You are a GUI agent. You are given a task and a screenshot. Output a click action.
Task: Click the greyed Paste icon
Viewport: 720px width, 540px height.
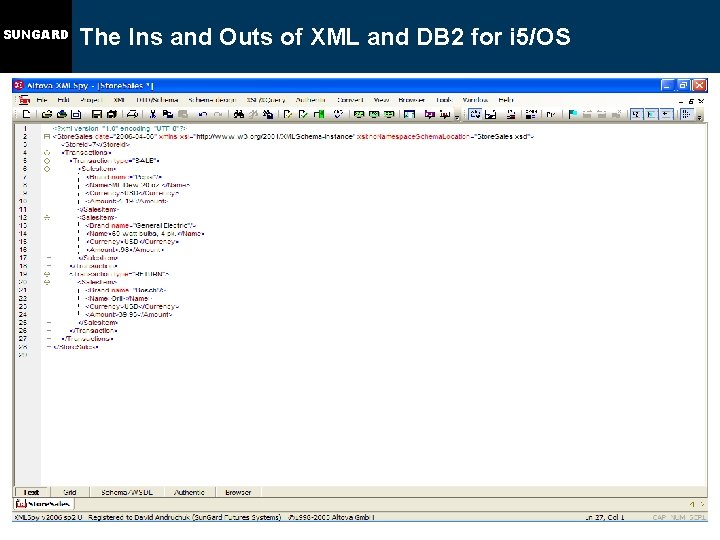(183, 114)
